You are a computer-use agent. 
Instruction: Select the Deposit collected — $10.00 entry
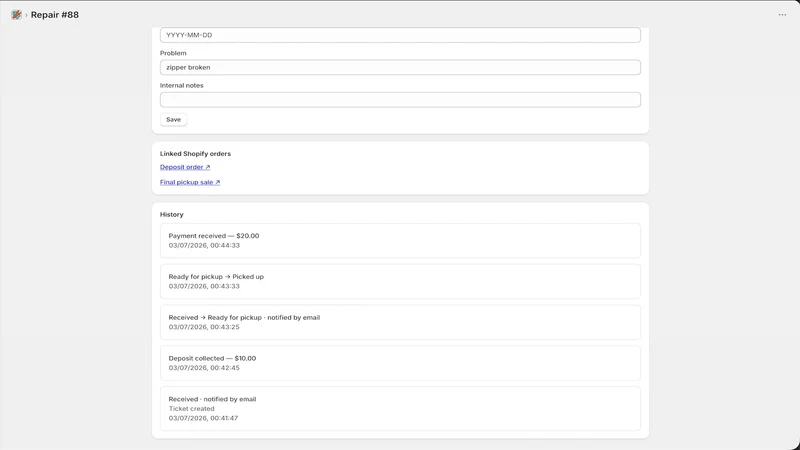pyautogui.click(x=400, y=363)
